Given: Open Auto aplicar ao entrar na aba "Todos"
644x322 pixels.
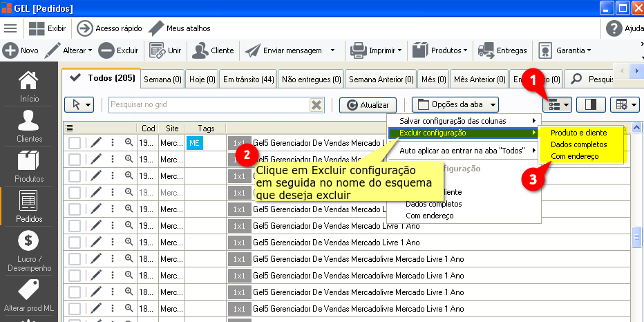Looking at the screenshot, I should 464,151.
